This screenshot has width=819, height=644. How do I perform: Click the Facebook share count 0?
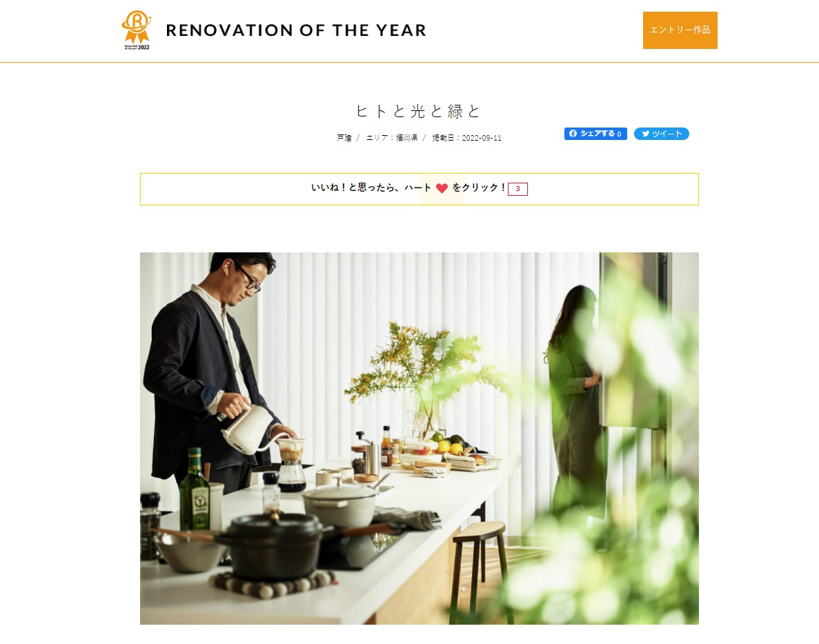pos(620,134)
